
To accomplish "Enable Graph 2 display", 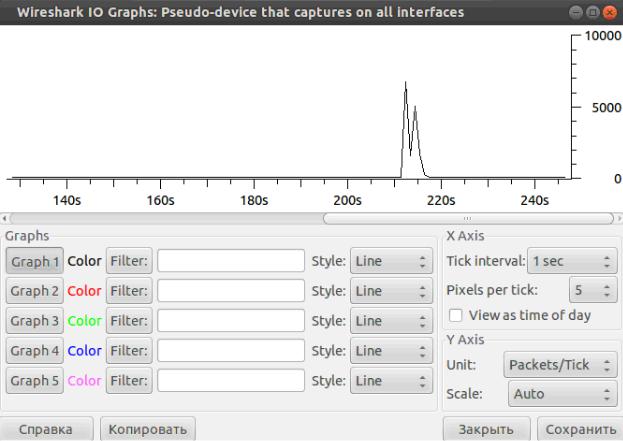I will [x=35, y=291].
